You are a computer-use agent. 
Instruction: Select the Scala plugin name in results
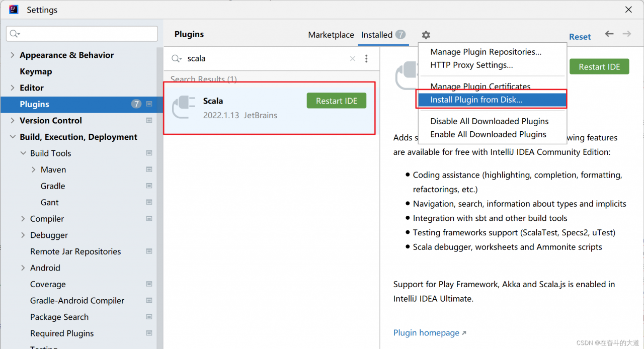pos(213,101)
